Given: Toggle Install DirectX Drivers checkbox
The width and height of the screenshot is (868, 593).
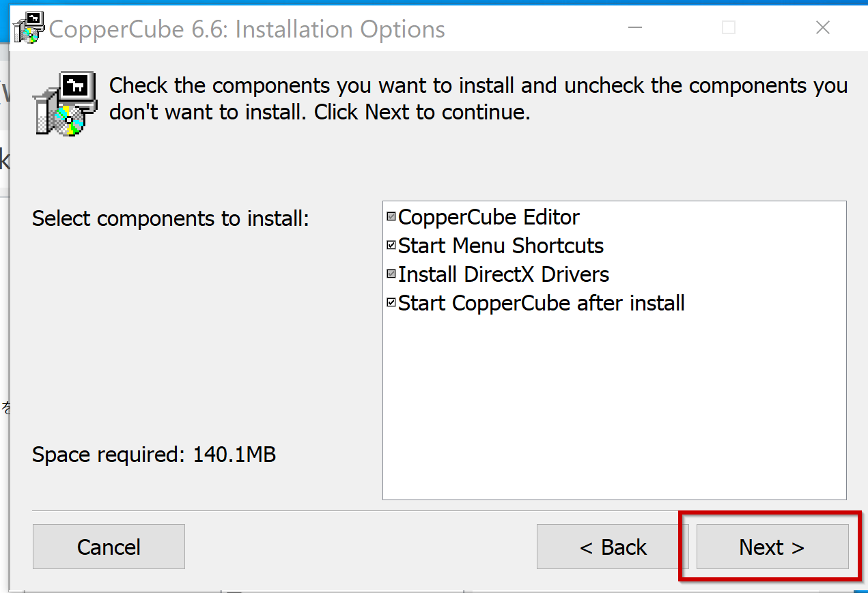Looking at the screenshot, I should pyautogui.click(x=391, y=274).
